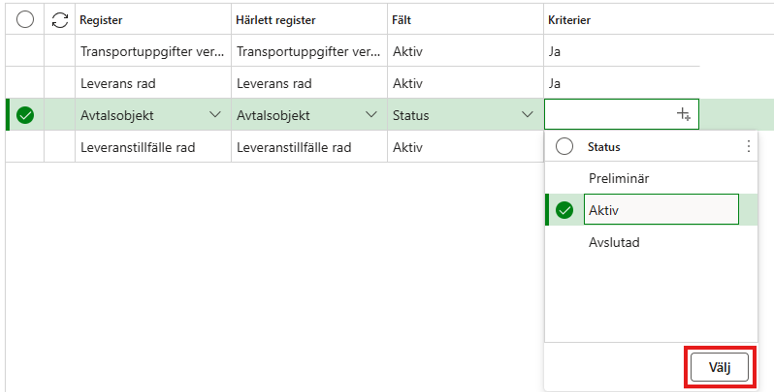Expand the Avtalsobjekt Register dropdown
Image resolution: width=780 pixels, height=392 pixels.
coord(215,115)
